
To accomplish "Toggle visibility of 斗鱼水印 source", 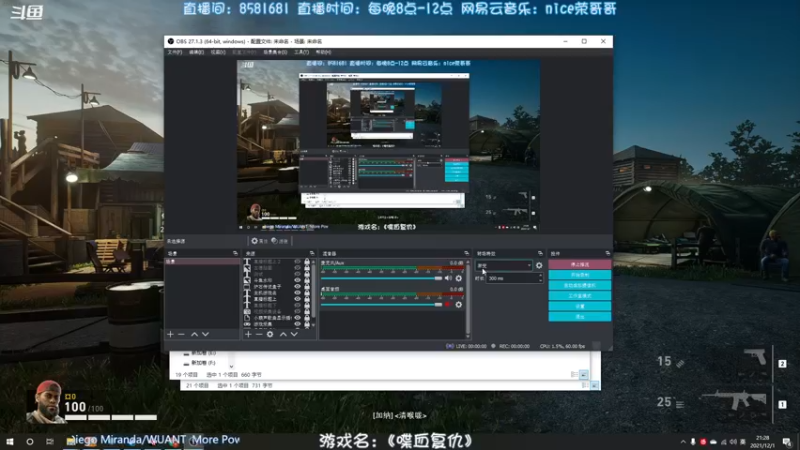I will pyautogui.click(x=297, y=280).
